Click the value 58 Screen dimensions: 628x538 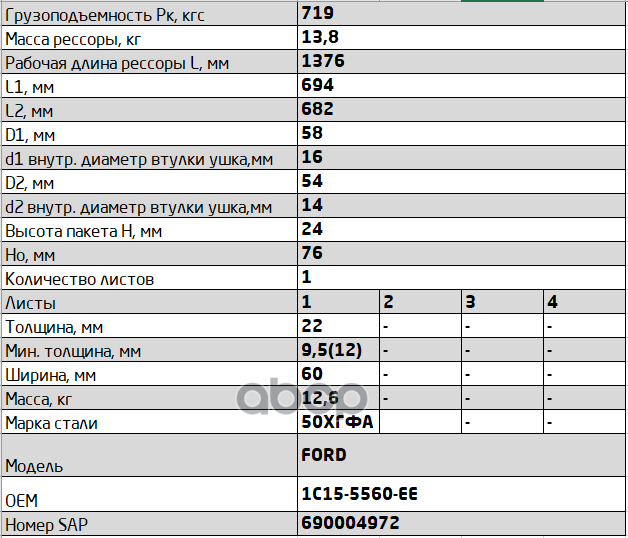(x=312, y=133)
